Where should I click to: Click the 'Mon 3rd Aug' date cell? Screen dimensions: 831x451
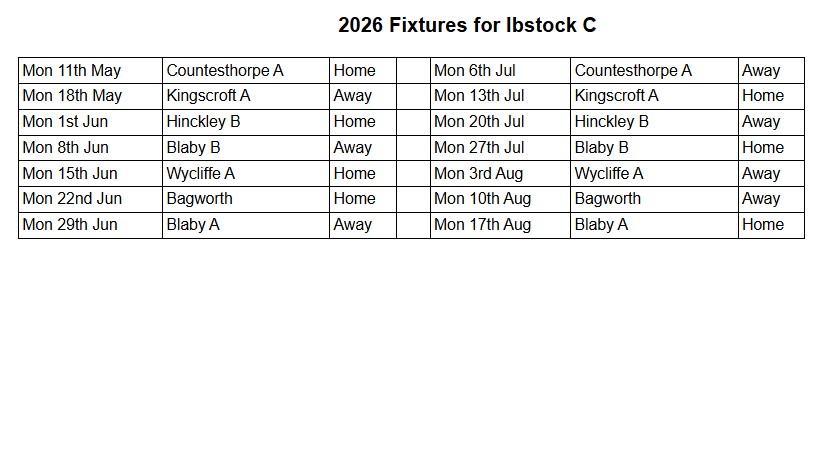coord(479,174)
